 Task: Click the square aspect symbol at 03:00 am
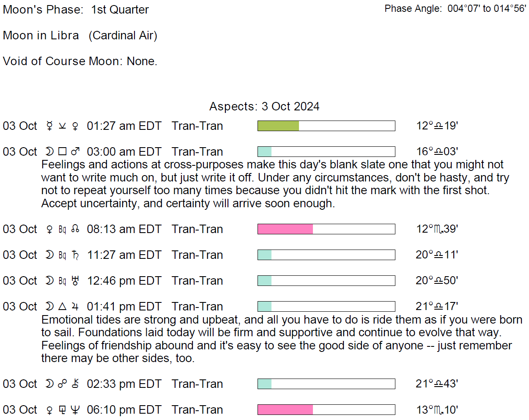click(x=63, y=152)
